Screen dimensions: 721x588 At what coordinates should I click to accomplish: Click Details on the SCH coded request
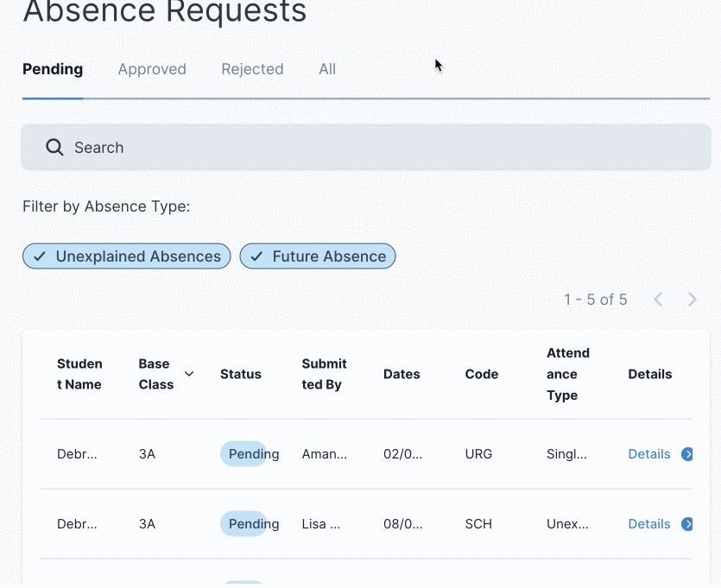(649, 523)
